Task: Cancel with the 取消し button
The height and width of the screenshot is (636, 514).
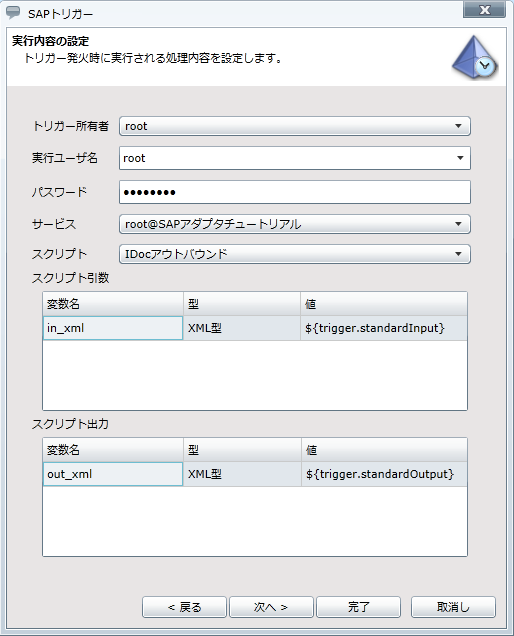Action: click(453, 607)
